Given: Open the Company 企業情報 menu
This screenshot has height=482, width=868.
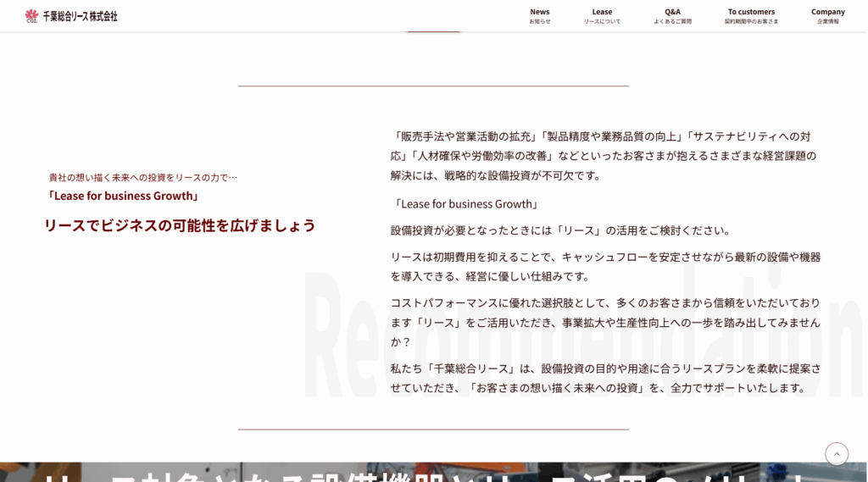Looking at the screenshot, I should (828, 16).
